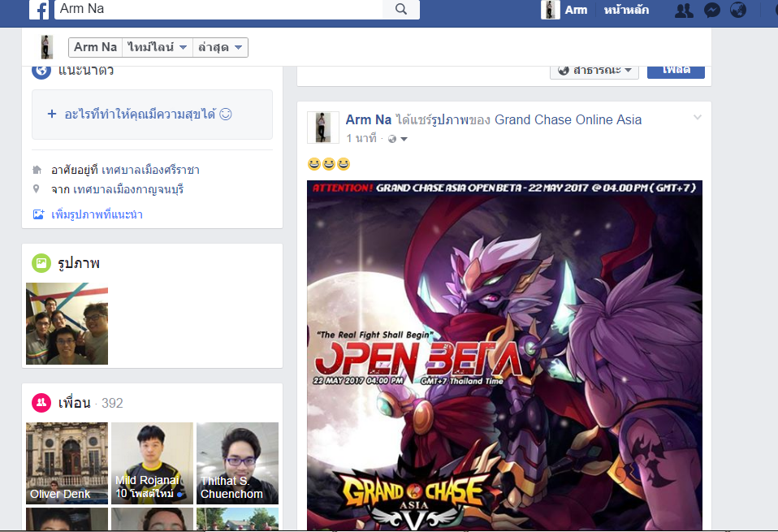Open the Arm profile link in top bar
The image size is (778, 532).
click(x=576, y=10)
